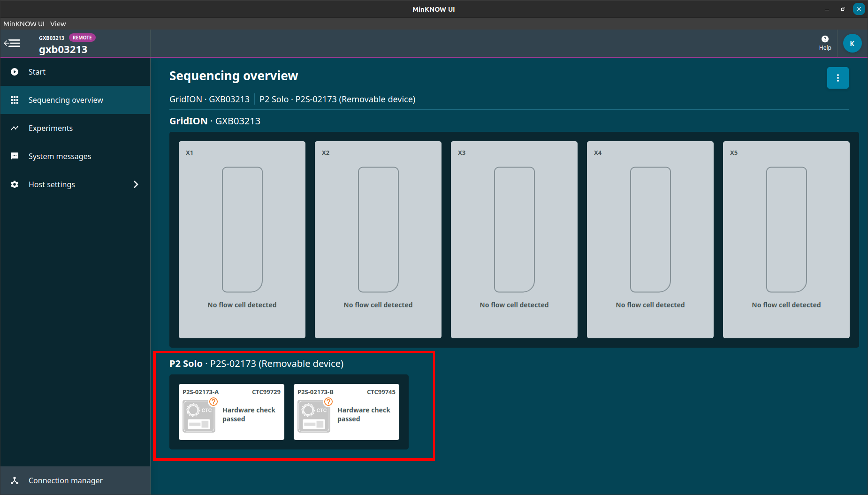Click the gxb03213 host name
Image resolution: width=868 pixels, height=495 pixels.
point(63,50)
